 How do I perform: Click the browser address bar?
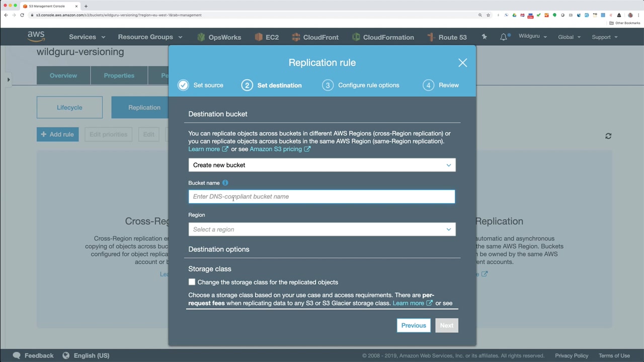(252, 15)
